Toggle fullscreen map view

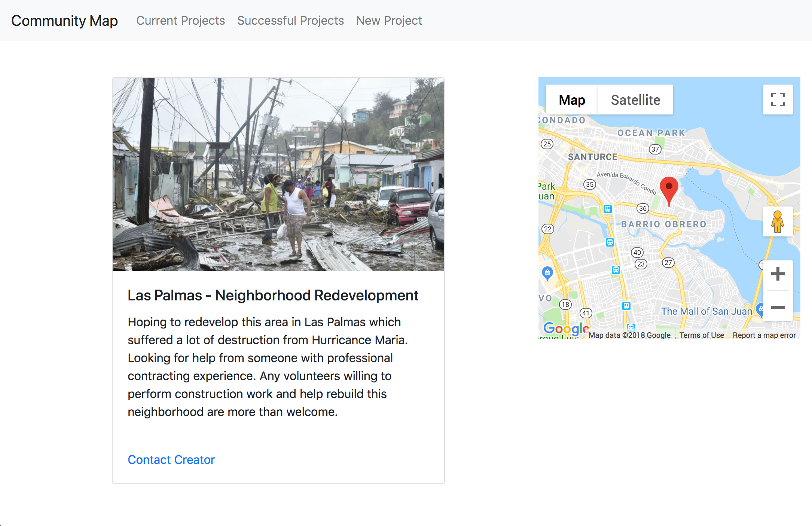(778, 100)
